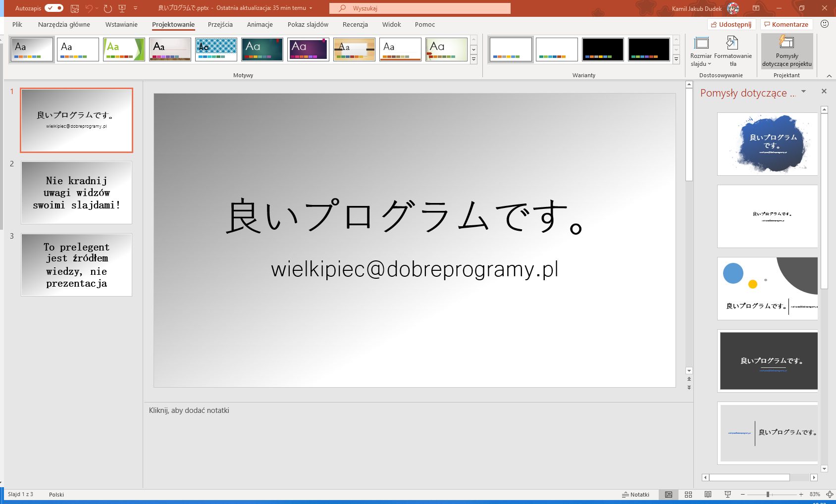Apply the purple theme thumbnail
836x504 pixels.
[308, 50]
